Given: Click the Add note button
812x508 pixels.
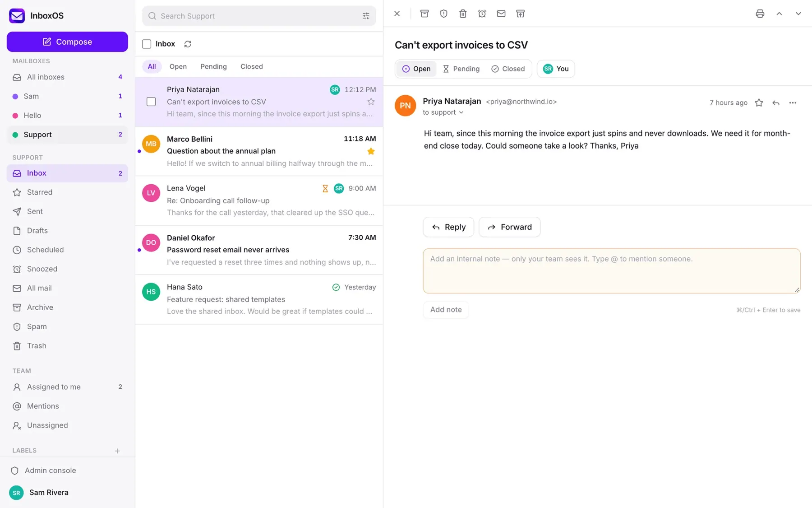Looking at the screenshot, I should point(446,310).
